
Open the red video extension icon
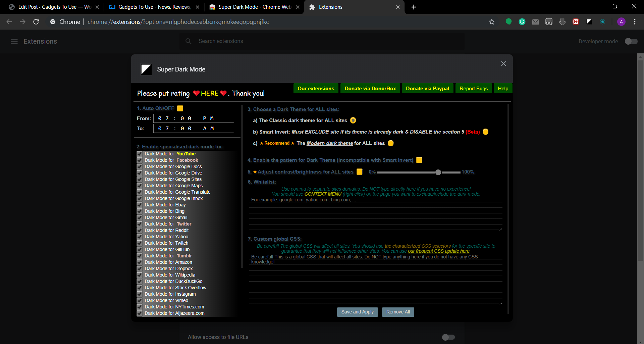pos(576,22)
